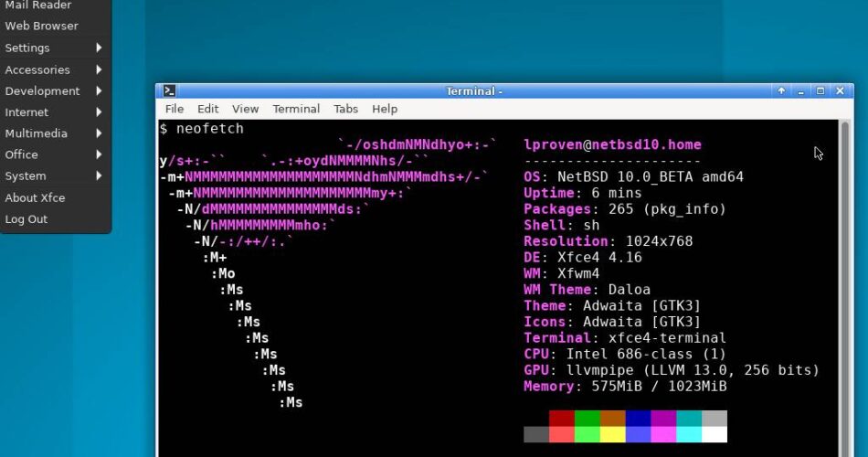Click the WM Theme 'Daloa' line
This screenshot has height=457, width=868.
[x=587, y=289]
